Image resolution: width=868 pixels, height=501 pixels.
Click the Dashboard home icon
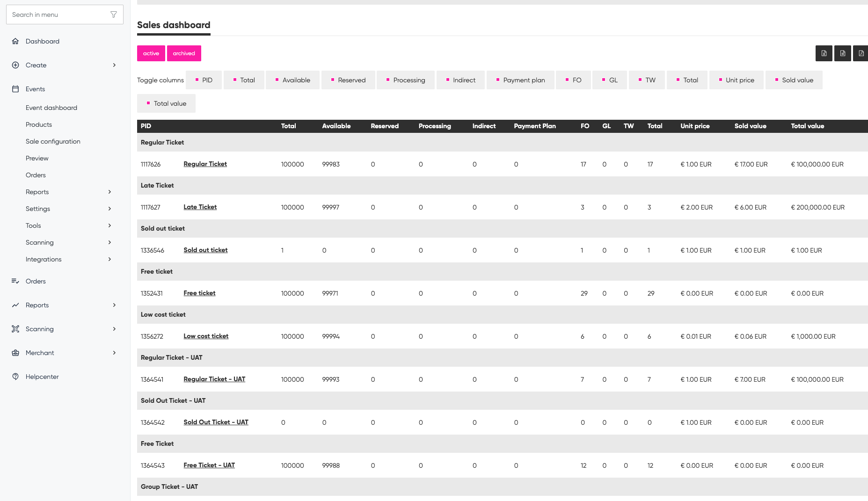[15, 41]
